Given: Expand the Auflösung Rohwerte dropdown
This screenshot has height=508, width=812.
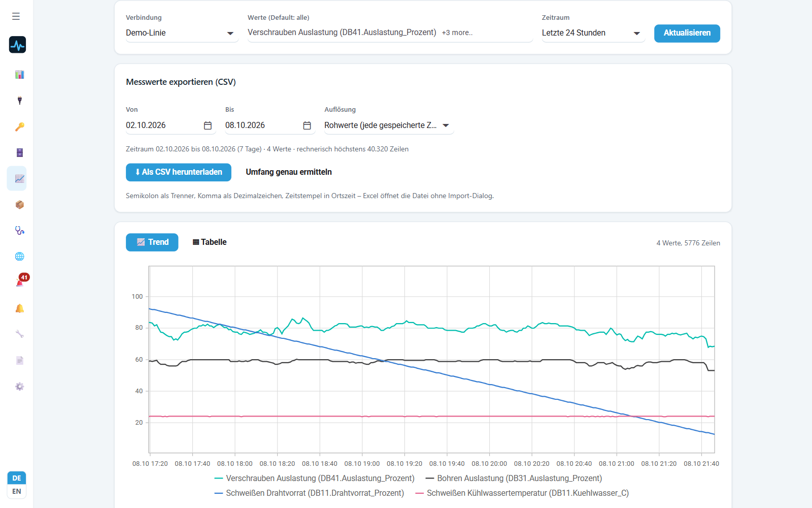Looking at the screenshot, I should pos(389,125).
